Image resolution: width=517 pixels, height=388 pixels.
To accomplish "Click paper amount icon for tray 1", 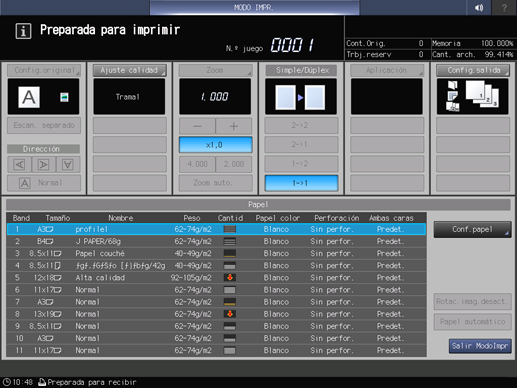I will [230, 229].
